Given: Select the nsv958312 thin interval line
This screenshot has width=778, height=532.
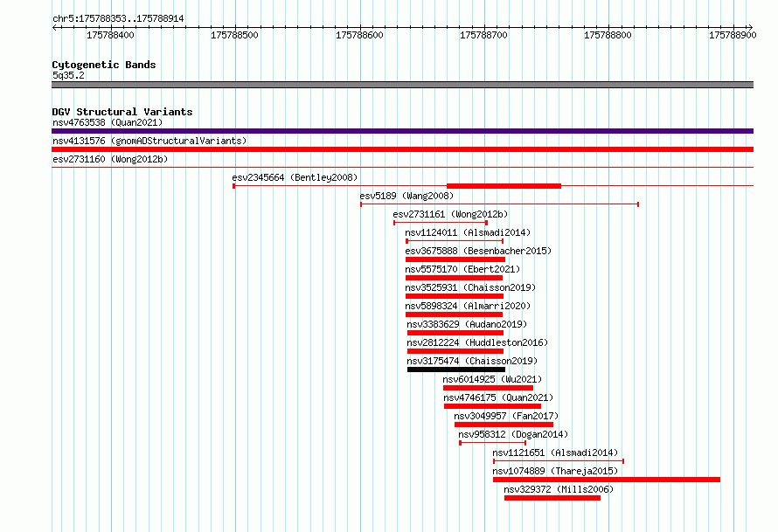Looking at the screenshot, I should click(493, 443).
